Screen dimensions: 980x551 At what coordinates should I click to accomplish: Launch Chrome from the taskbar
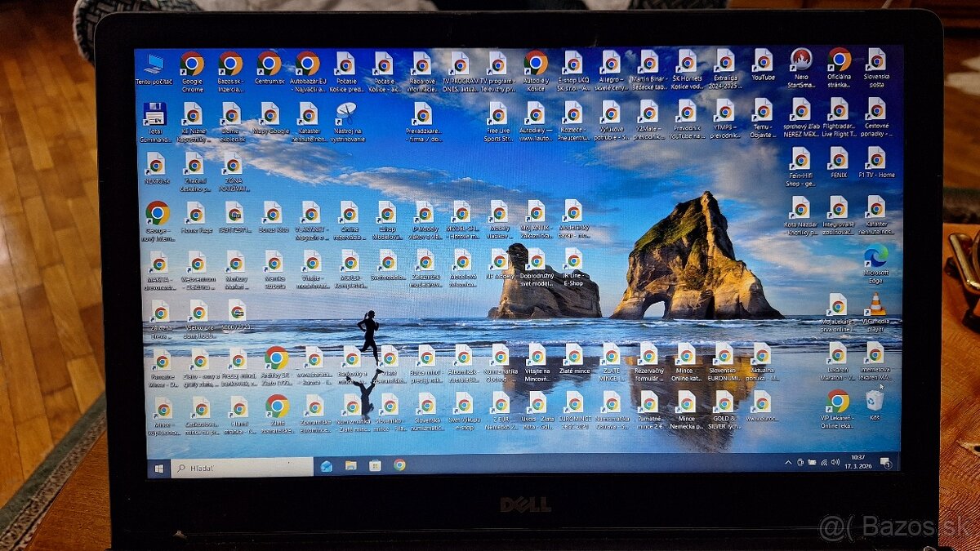pos(399,465)
